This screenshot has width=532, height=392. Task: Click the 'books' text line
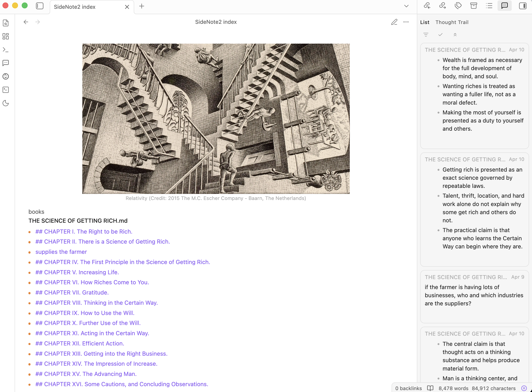[x=36, y=212]
